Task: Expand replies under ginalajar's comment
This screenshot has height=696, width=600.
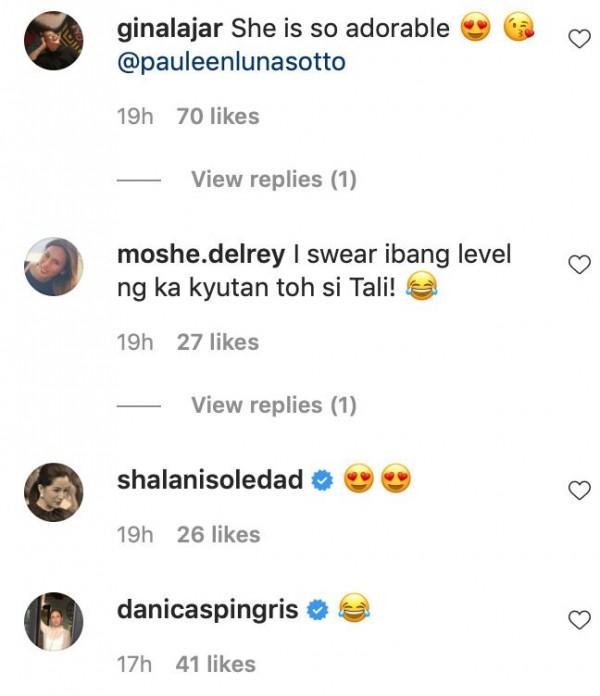Action: pos(273,180)
